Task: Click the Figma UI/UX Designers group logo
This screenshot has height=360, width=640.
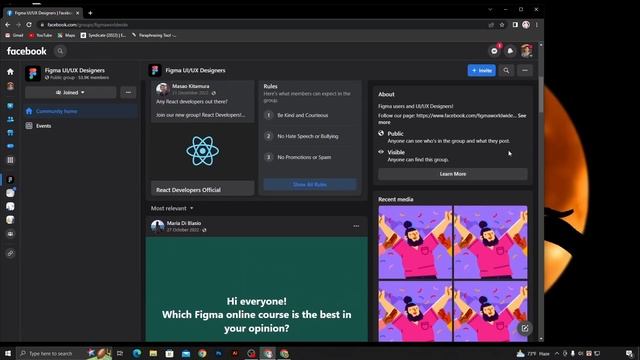Action: coord(33,73)
